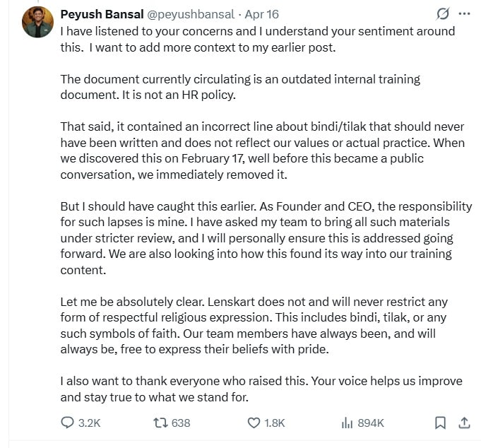The width and height of the screenshot is (481, 448).
Task: Click the 894K views count
Action: click(371, 423)
